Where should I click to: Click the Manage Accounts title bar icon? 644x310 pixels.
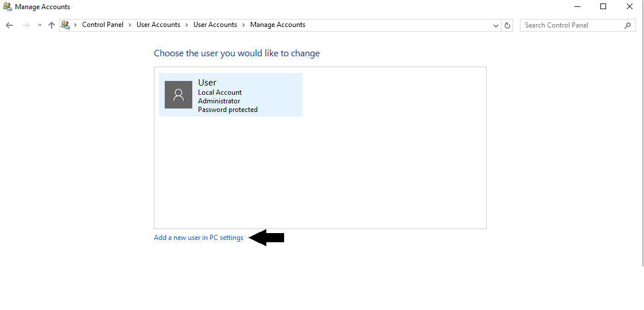[x=7, y=7]
